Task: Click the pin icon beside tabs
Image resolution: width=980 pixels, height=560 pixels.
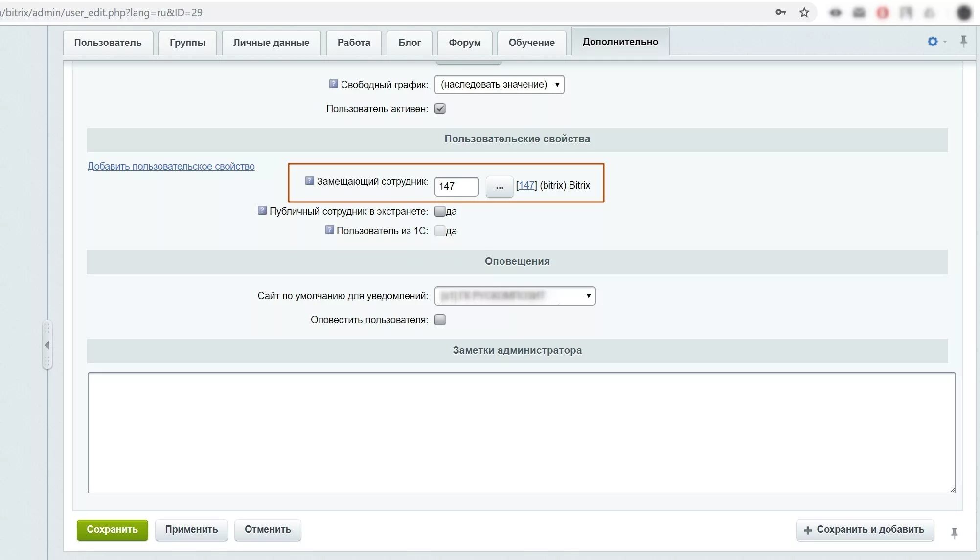Action: [x=963, y=41]
